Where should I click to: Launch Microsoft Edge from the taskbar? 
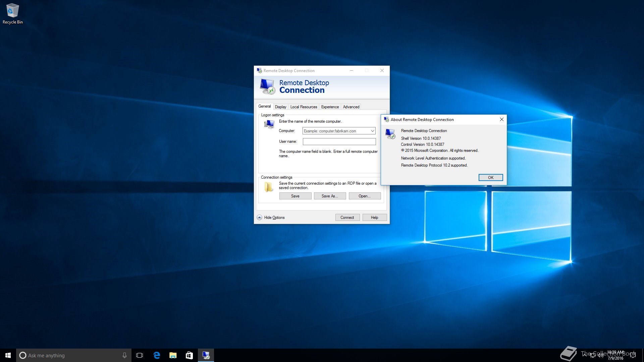point(156,355)
